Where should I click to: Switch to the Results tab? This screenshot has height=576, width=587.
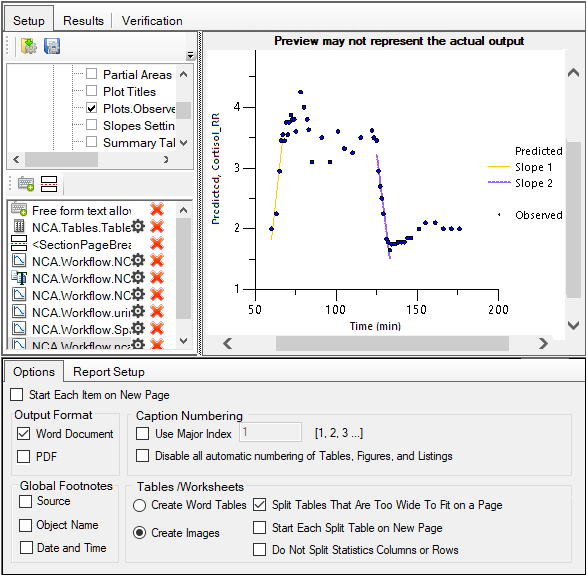click(x=83, y=21)
